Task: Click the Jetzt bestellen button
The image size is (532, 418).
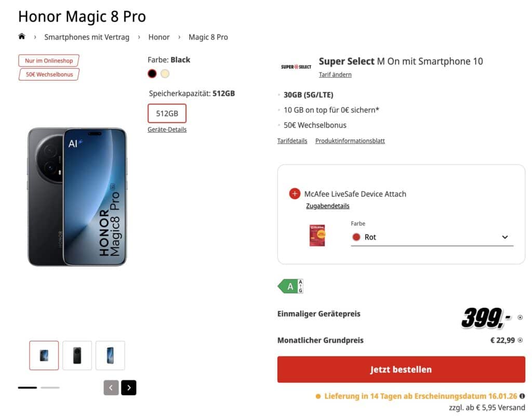Action: 401,370
